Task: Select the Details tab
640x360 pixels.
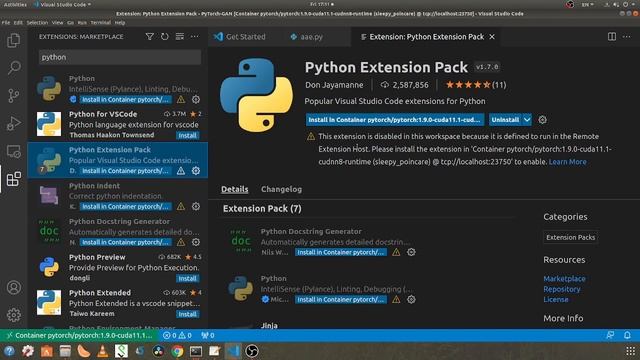Action: (x=235, y=189)
